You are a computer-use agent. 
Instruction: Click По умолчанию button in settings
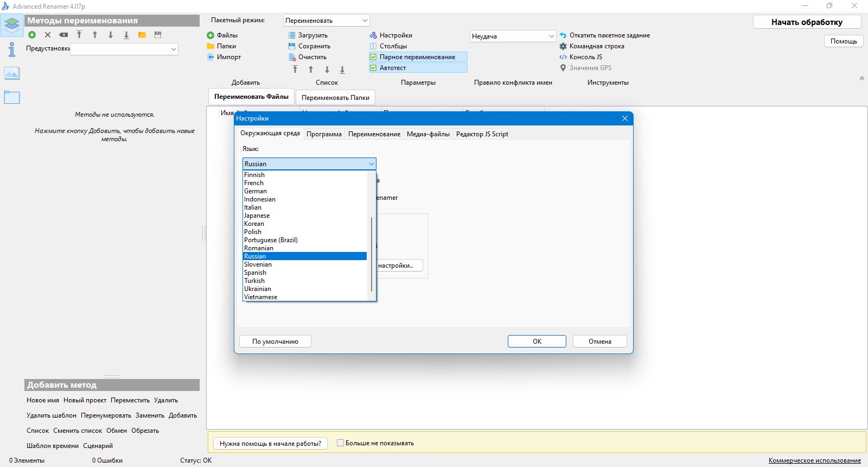click(275, 342)
